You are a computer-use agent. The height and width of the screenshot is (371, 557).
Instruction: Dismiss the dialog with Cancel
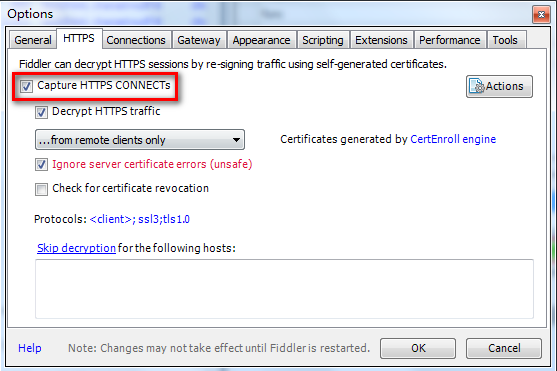coord(504,348)
